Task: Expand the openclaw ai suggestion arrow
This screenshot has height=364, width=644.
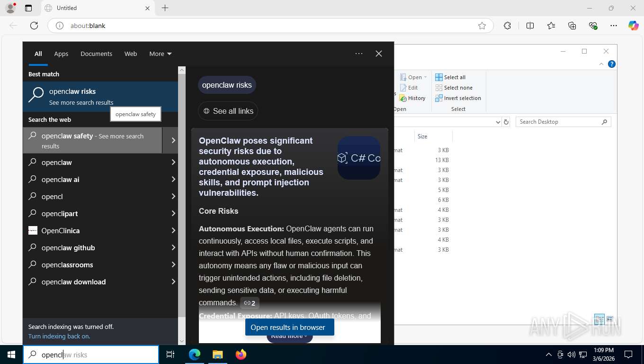Action: [173, 179]
